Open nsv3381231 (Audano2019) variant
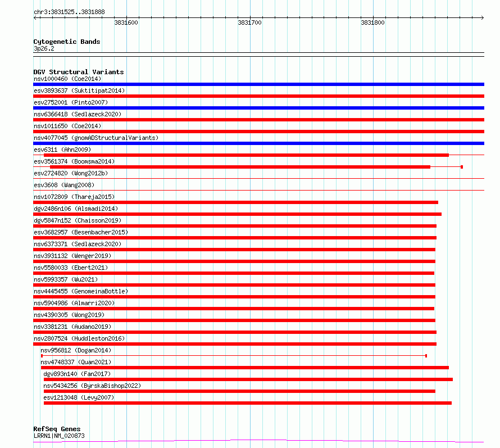Image resolution: width=500 pixels, height=448 pixels. click(x=72, y=327)
